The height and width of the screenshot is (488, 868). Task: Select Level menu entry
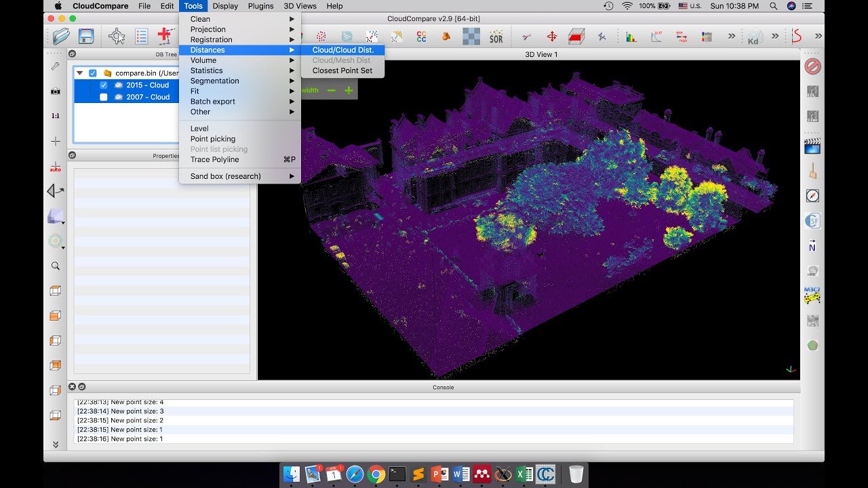(x=240, y=128)
